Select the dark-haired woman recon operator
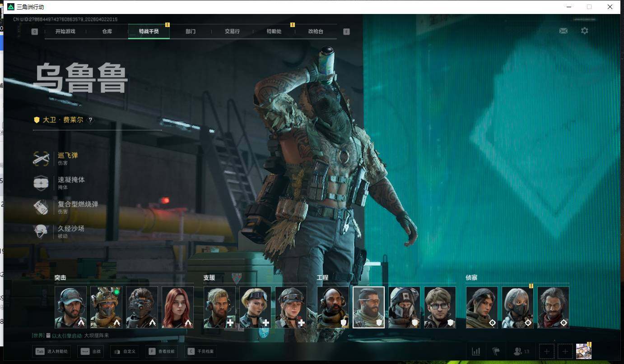624x364 pixels. 482,307
